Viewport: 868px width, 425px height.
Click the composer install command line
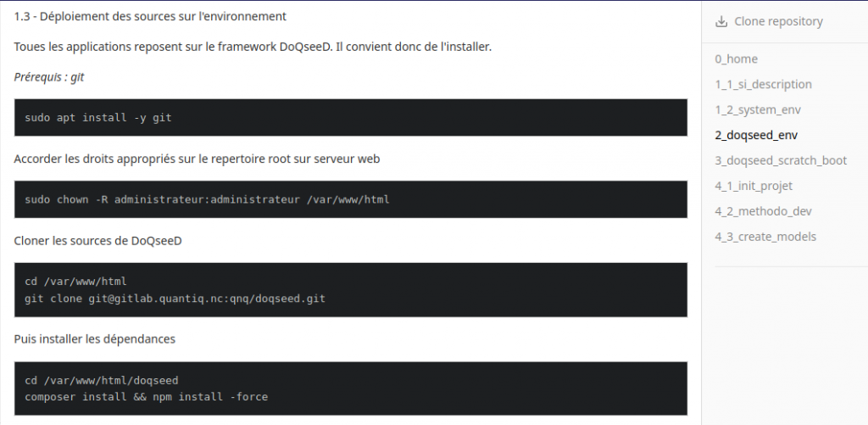(x=146, y=397)
